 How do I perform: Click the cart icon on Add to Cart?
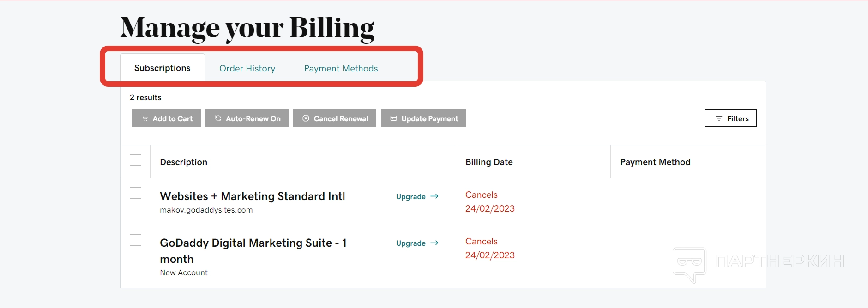(145, 118)
